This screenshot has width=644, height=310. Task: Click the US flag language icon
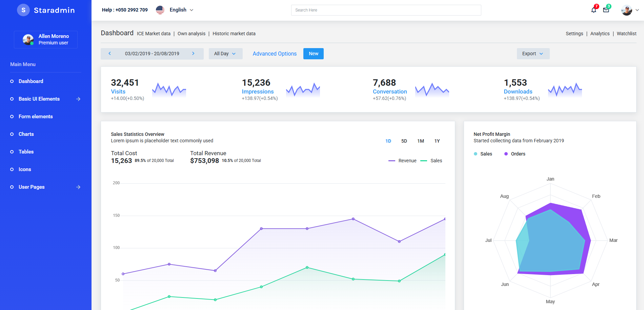tap(160, 10)
